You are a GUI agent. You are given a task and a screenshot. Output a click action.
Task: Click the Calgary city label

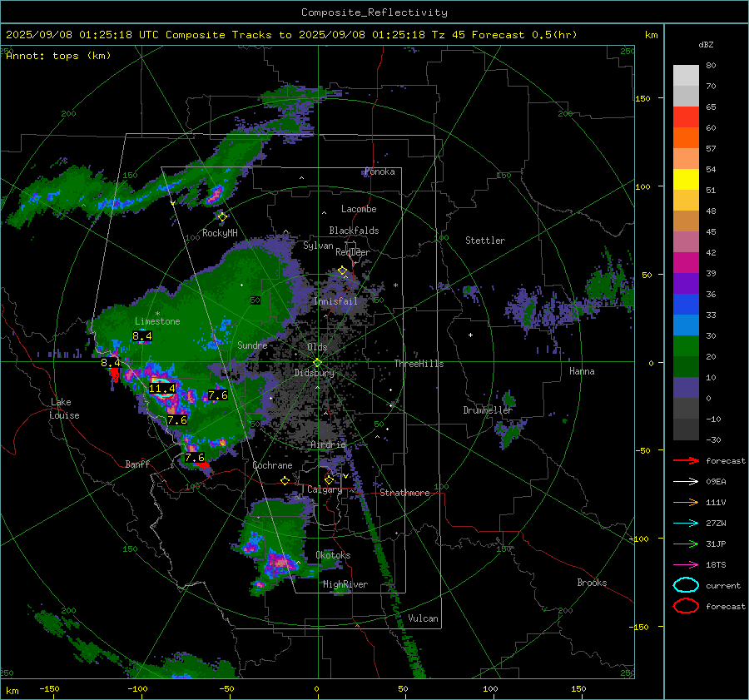click(x=325, y=489)
